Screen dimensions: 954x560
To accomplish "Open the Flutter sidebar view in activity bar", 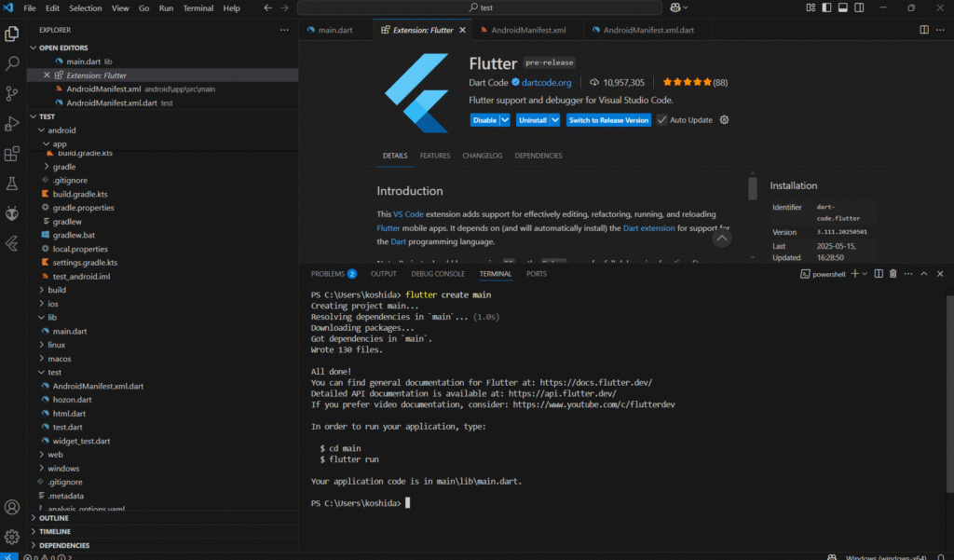I will tap(11, 243).
